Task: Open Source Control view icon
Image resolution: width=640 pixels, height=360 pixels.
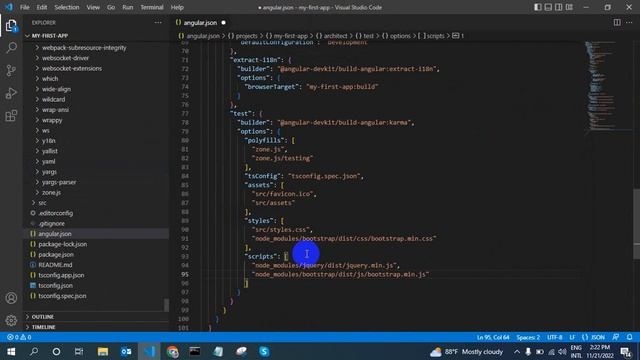Action: (x=11, y=71)
